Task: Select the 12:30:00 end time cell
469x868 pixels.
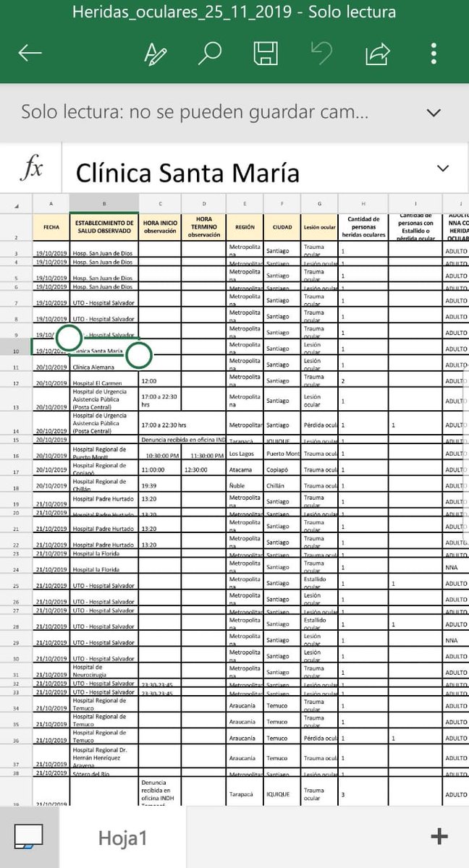Action: click(203, 469)
